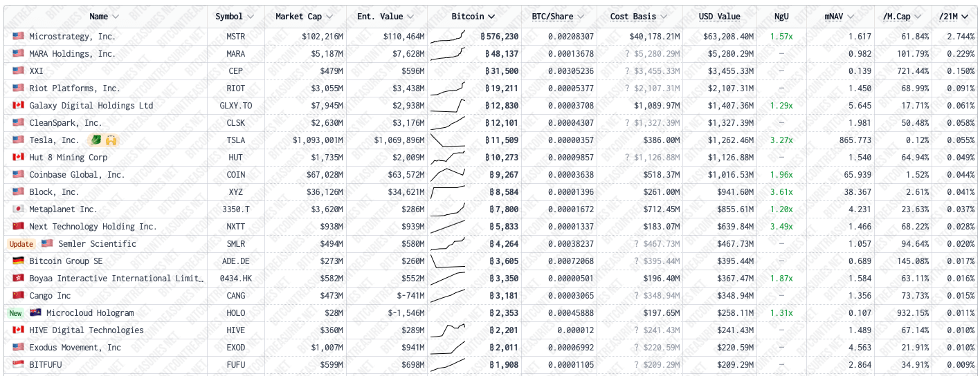
Task: Open the Metaplanet Inc. company link
Action: pos(63,209)
